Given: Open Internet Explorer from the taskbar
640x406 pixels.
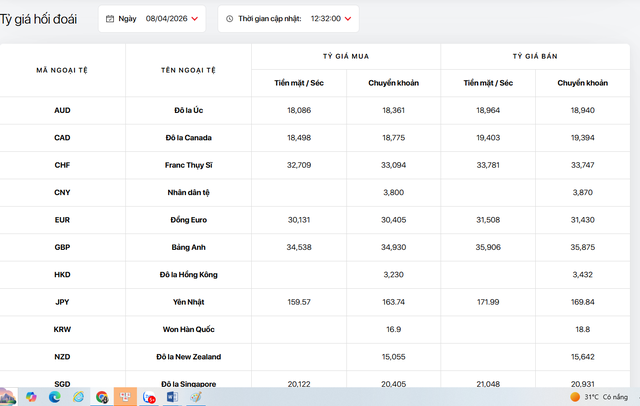Looking at the screenshot, I should [78, 397].
